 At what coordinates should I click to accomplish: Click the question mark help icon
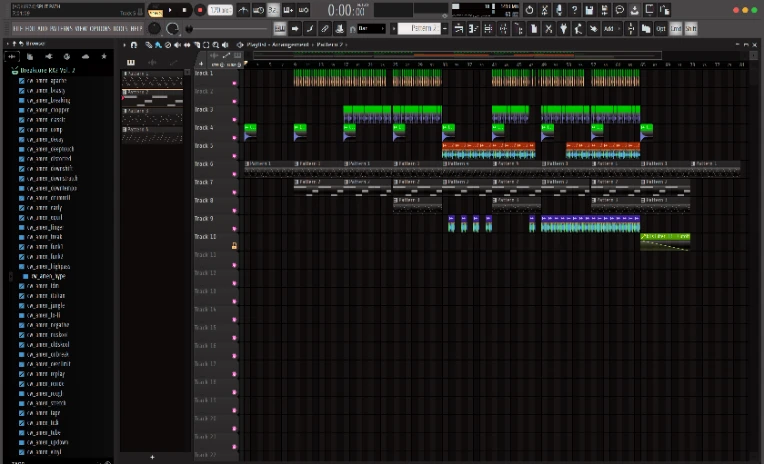coord(574,10)
